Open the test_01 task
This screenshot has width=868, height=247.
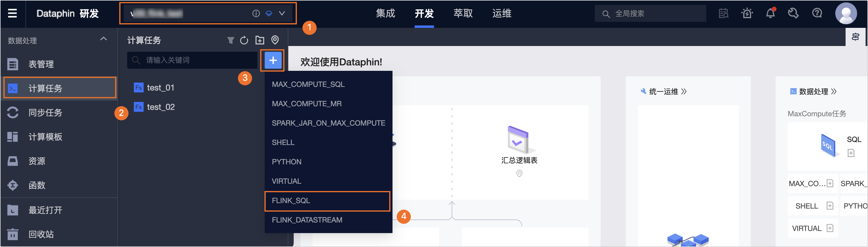click(x=154, y=87)
